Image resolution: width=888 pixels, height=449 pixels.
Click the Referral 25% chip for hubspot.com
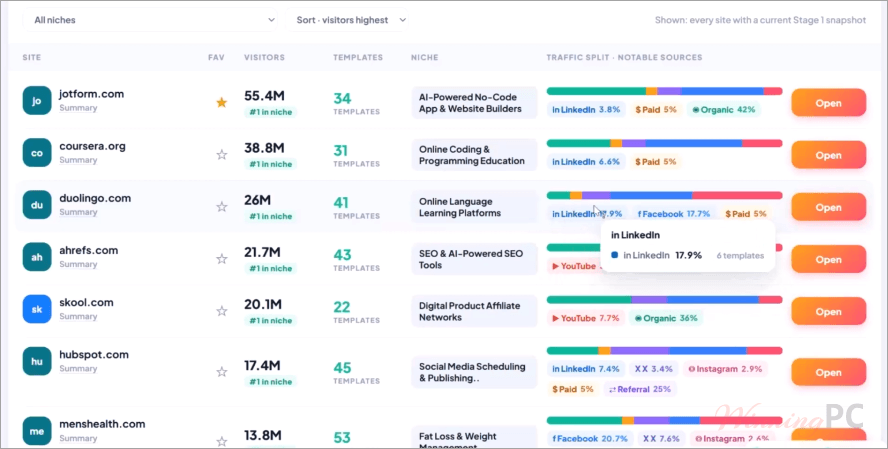click(x=641, y=390)
